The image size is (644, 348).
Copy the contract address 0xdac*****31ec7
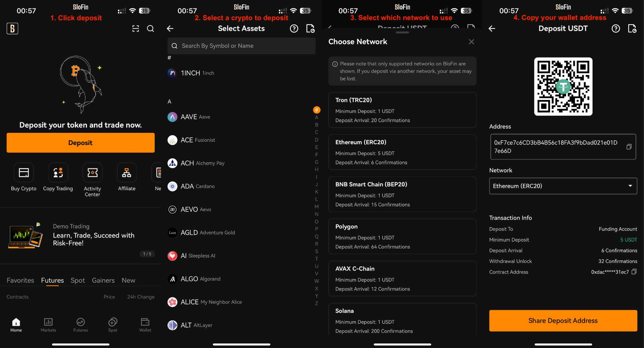(x=634, y=272)
